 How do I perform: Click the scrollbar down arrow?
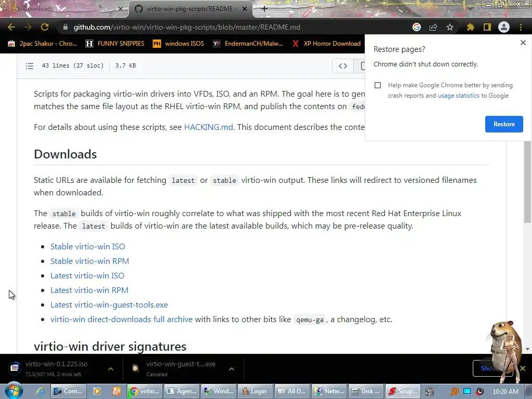point(527,349)
